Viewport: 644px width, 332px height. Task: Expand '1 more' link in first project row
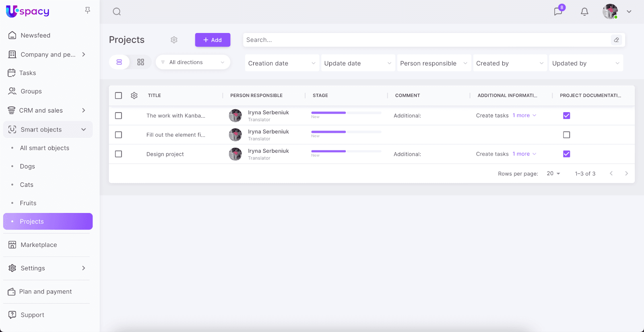524,115
